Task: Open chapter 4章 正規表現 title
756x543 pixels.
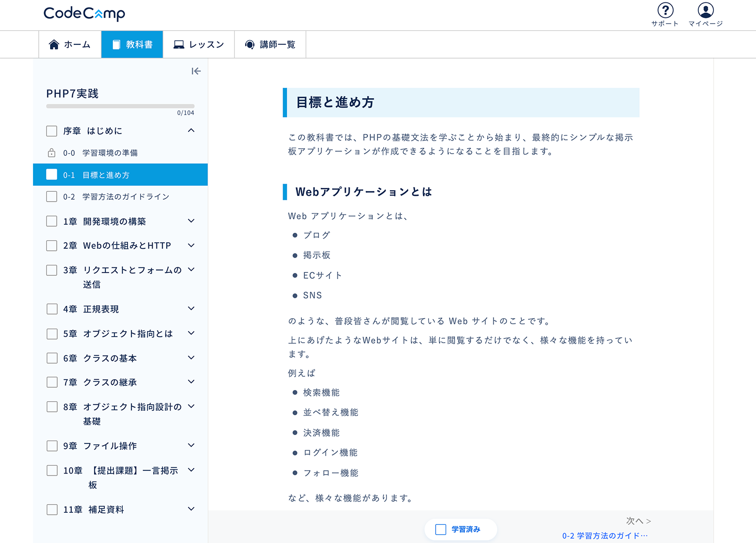Action: [x=91, y=309]
